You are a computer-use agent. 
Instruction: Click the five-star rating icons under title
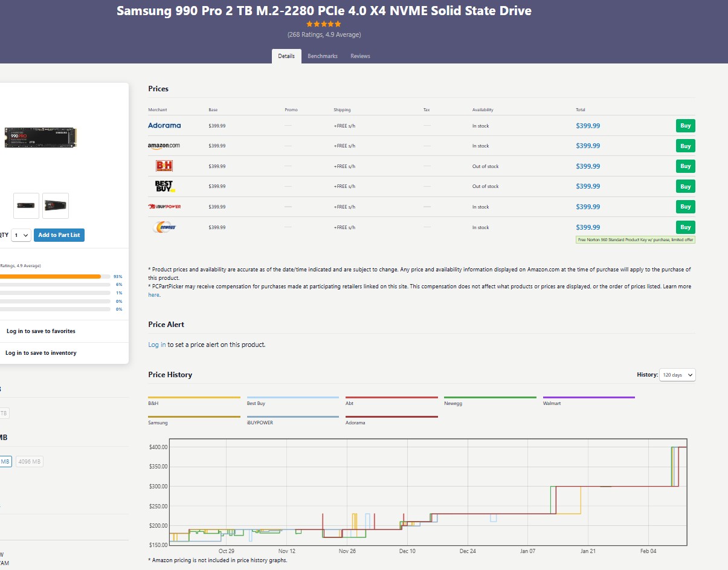(324, 24)
